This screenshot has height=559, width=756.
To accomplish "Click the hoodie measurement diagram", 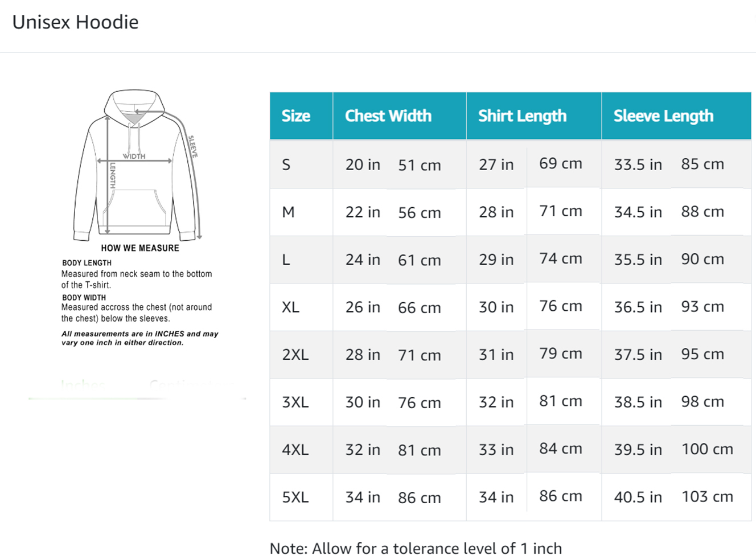I will tap(137, 165).
